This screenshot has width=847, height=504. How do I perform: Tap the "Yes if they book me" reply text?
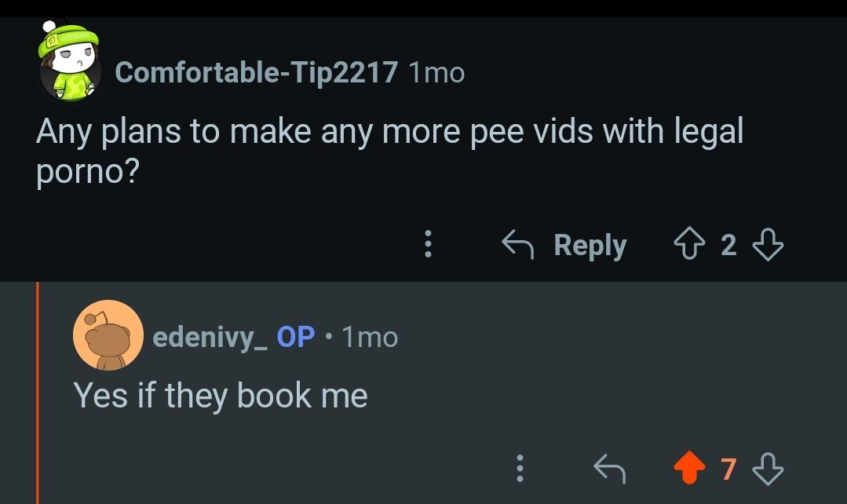(221, 396)
